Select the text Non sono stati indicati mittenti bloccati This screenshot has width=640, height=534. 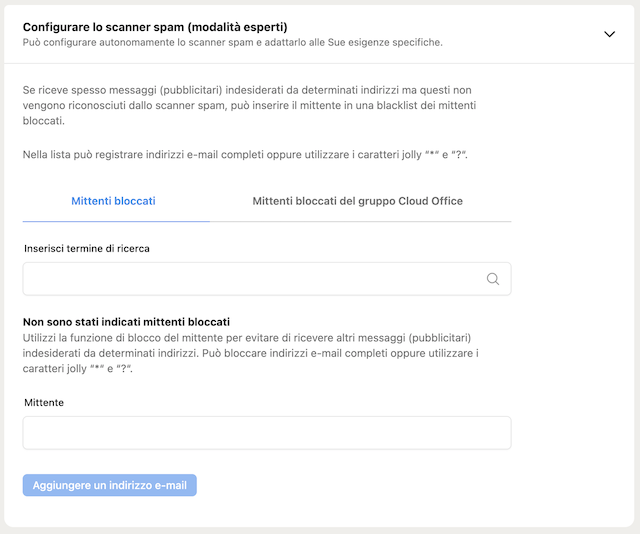[126, 322]
